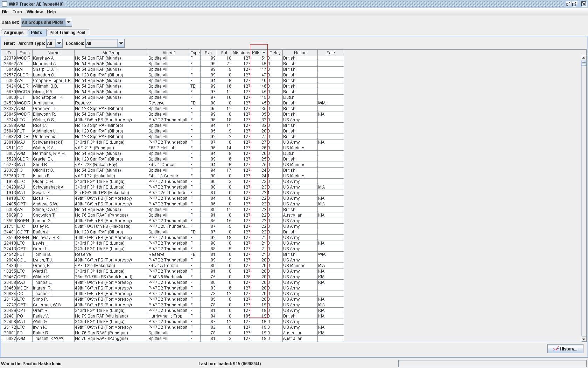Click the vertical scrollbar thumb
The width and height of the screenshot is (588, 368).
[583, 63]
